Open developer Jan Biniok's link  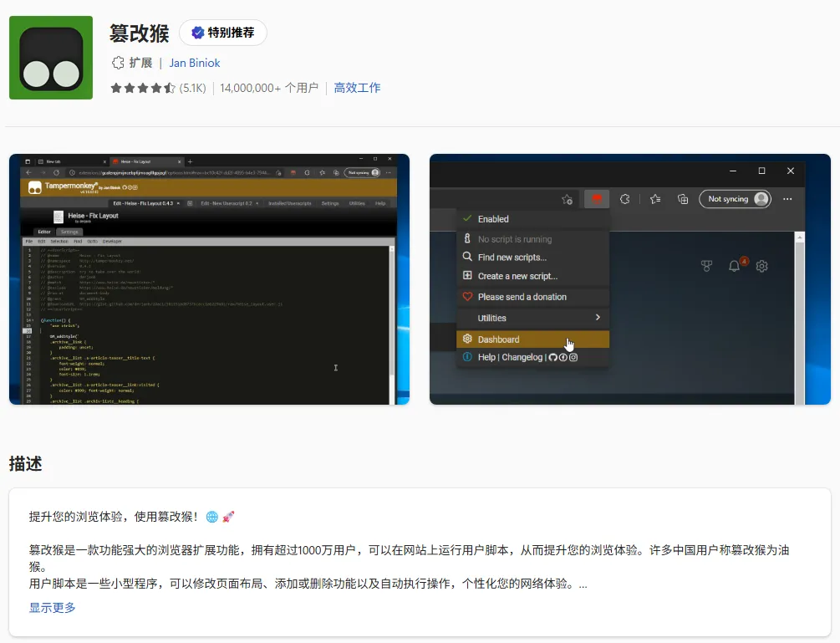[195, 63]
